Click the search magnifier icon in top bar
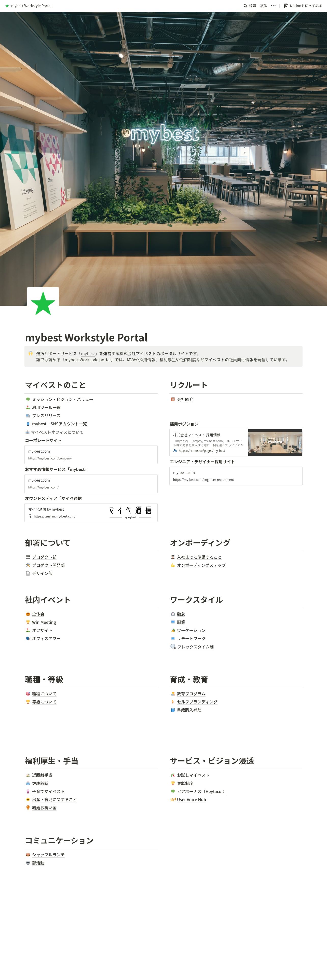 (246, 6)
